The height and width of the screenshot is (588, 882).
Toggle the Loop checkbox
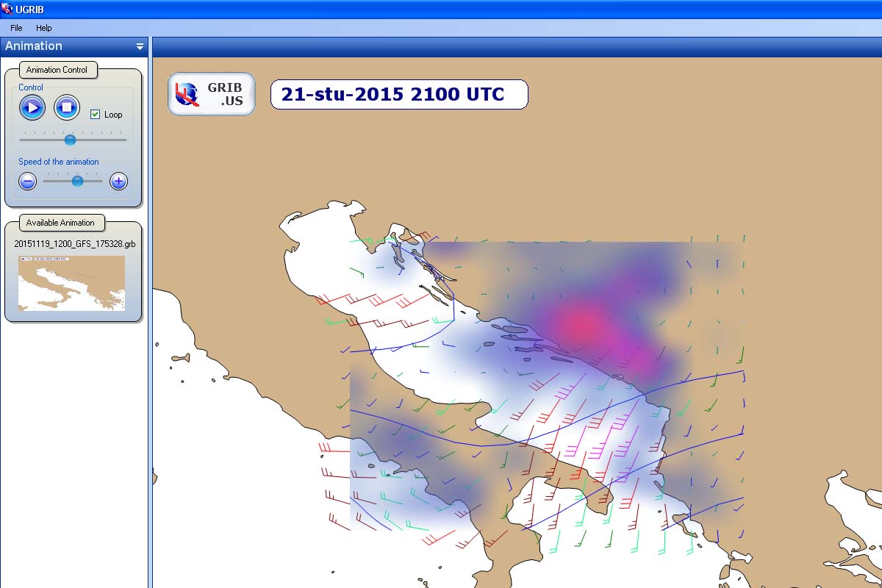point(95,115)
